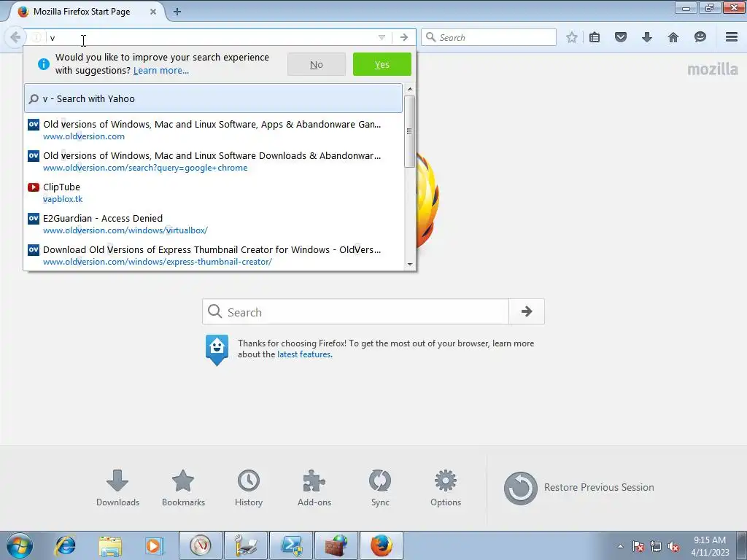Click the home mascot snippet icon
Viewport: 747px width, 560px height.
pos(217,349)
